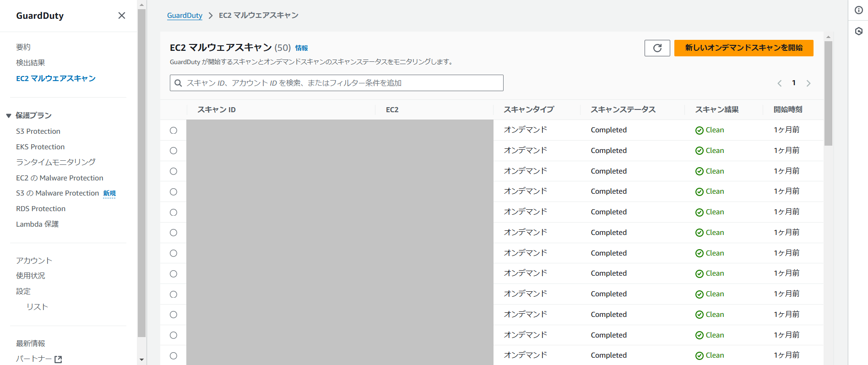Click sidebar scrollbar down arrow
Viewport: 868px width, 365px height.
tap(141, 360)
